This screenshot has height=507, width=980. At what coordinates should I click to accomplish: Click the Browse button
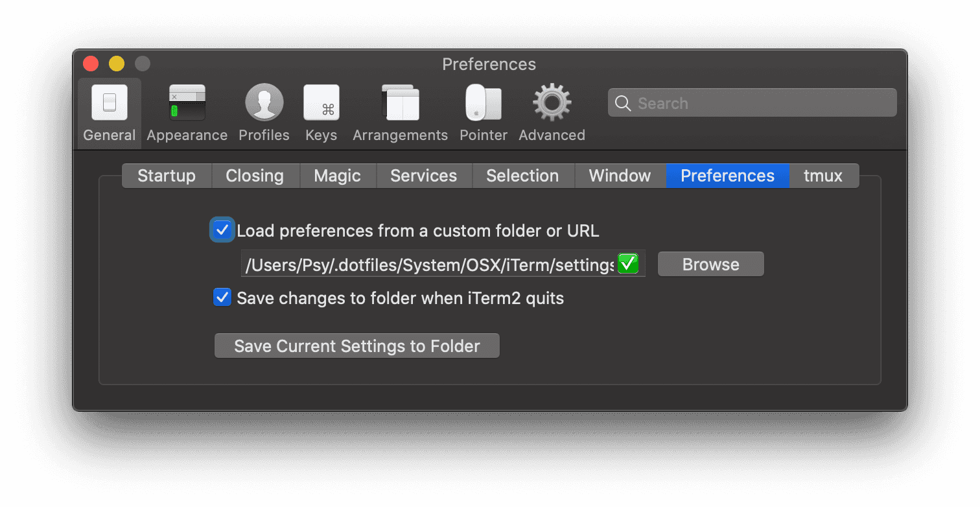710,263
